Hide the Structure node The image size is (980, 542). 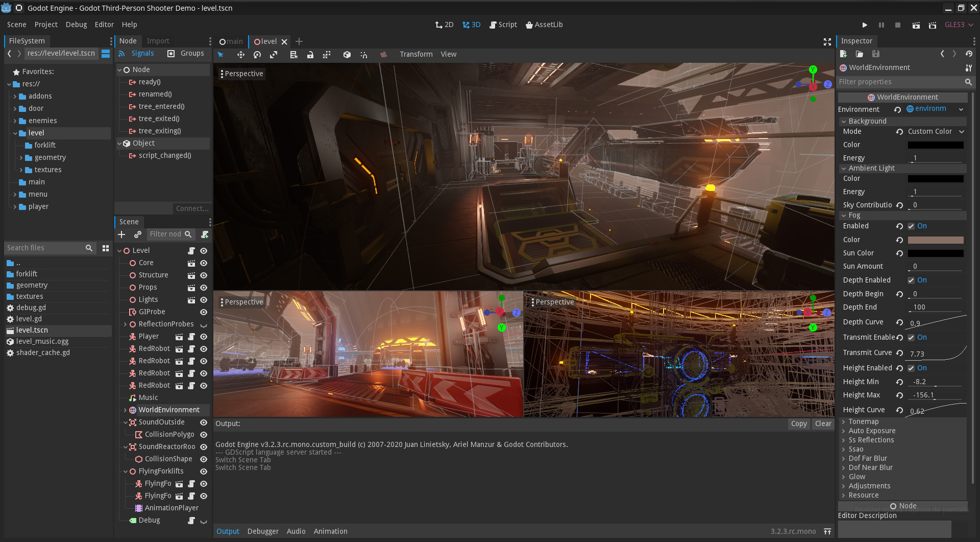click(x=204, y=275)
